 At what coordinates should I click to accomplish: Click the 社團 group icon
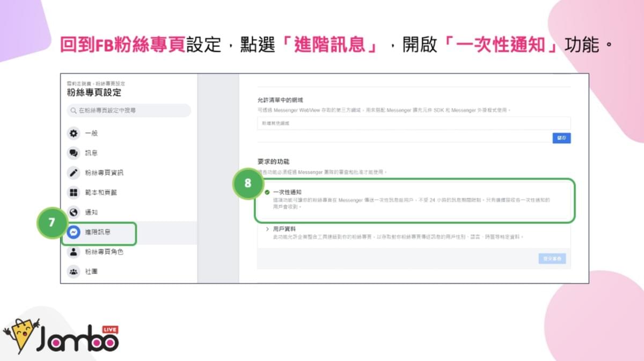point(74,271)
